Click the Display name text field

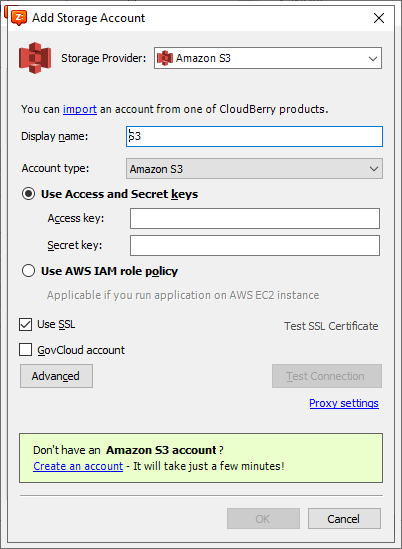[x=254, y=136]
